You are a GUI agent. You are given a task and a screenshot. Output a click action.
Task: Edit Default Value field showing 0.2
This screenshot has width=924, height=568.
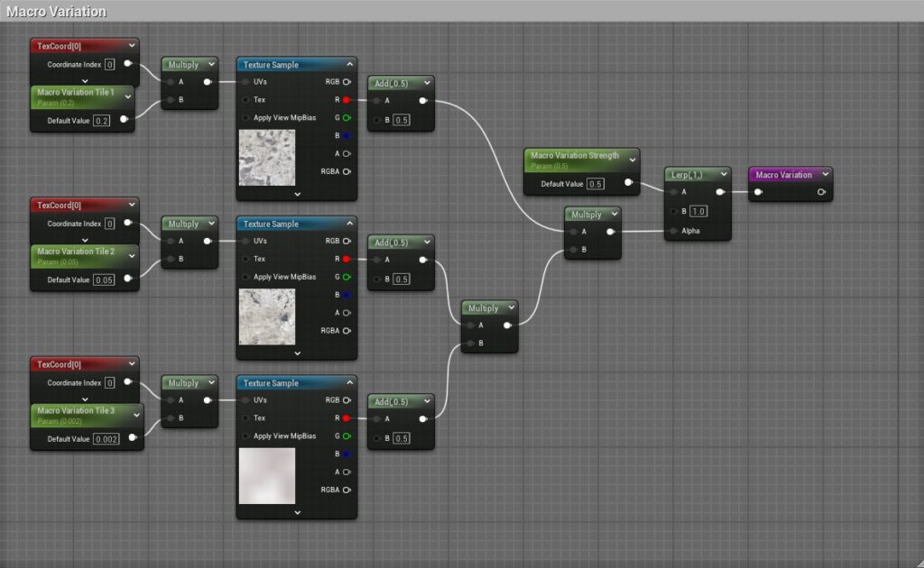[x=101, y=121]
